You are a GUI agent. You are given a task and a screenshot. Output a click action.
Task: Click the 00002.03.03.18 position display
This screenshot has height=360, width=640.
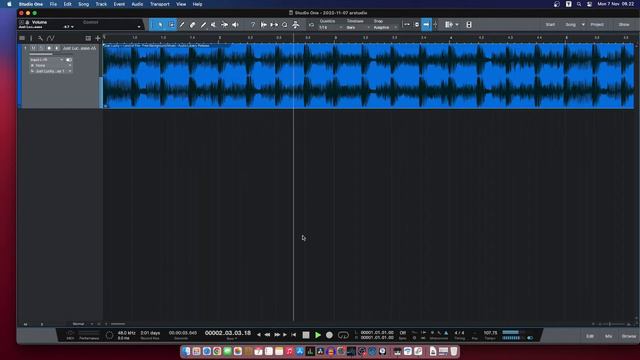coord(228,333)
